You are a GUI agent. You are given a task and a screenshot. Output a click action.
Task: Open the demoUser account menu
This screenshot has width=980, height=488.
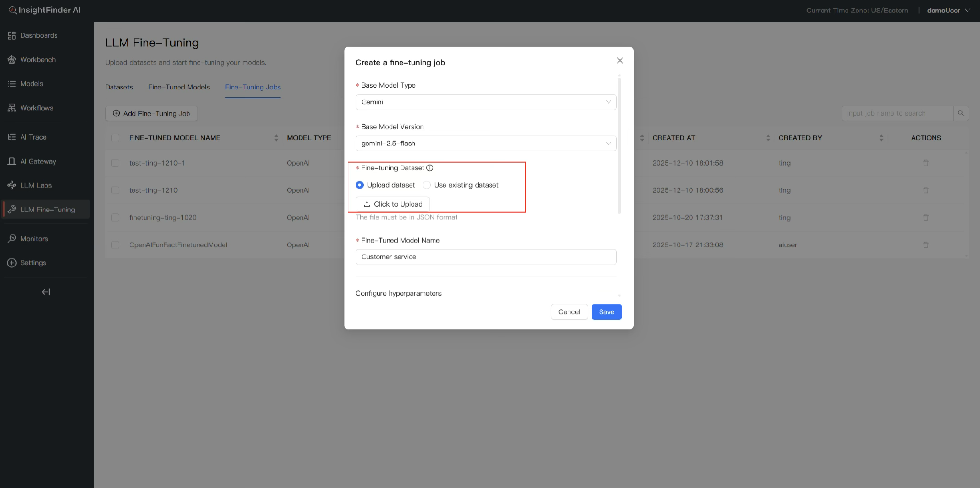point(948,11)
